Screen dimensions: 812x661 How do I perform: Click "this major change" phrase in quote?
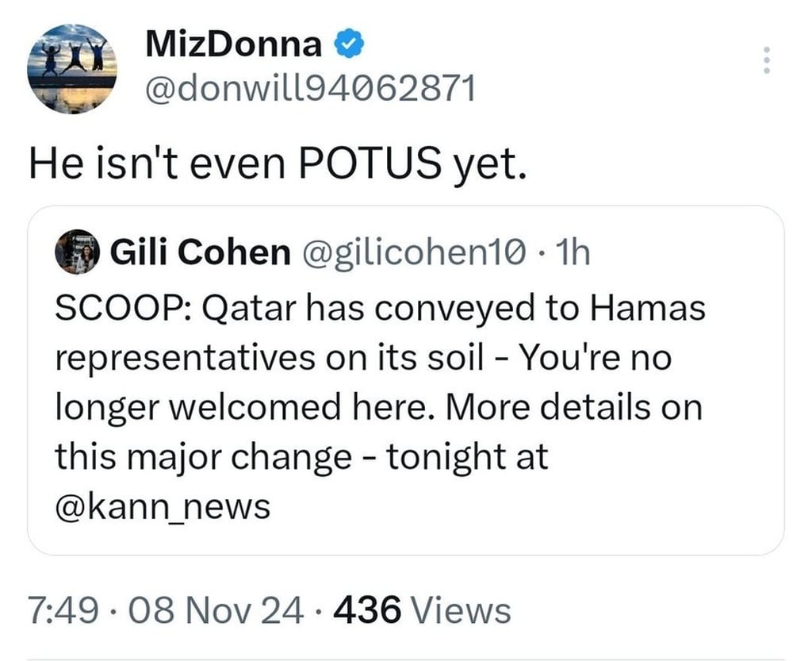(203, 456)
